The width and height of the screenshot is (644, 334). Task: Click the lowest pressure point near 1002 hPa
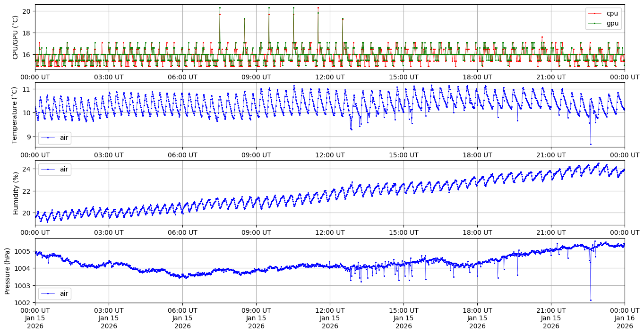point(591,300)
